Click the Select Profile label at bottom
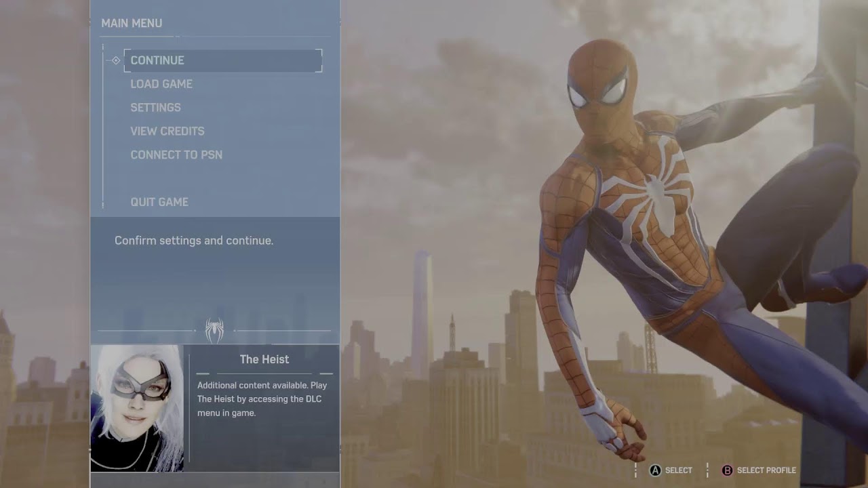Screen dimensions: 868x488 point(766,470)
